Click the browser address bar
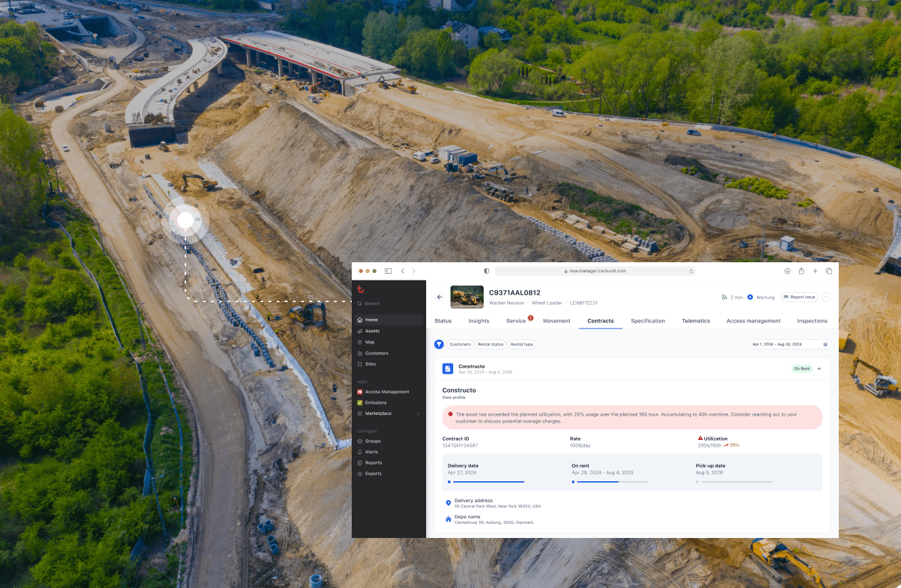The width and height of the screenshot is (901, 588). [595, 271]
